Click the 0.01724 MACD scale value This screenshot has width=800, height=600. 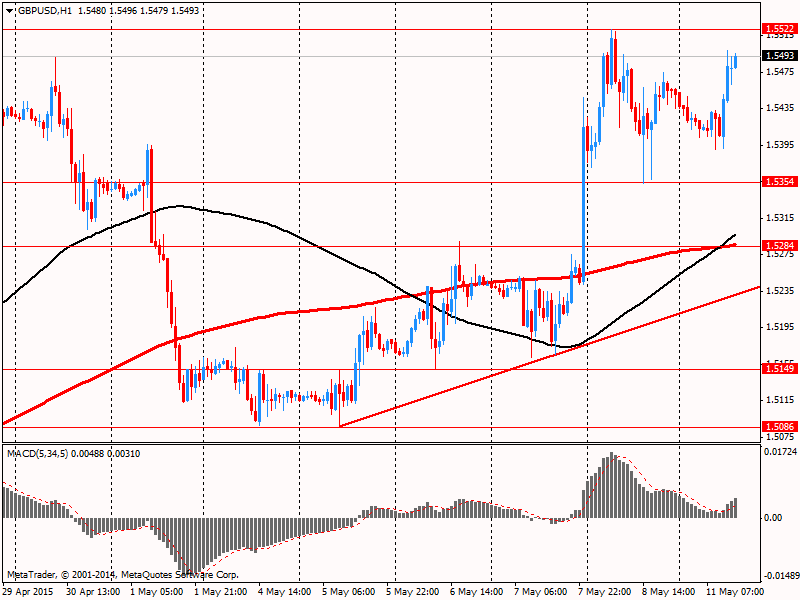pos(780,452)
